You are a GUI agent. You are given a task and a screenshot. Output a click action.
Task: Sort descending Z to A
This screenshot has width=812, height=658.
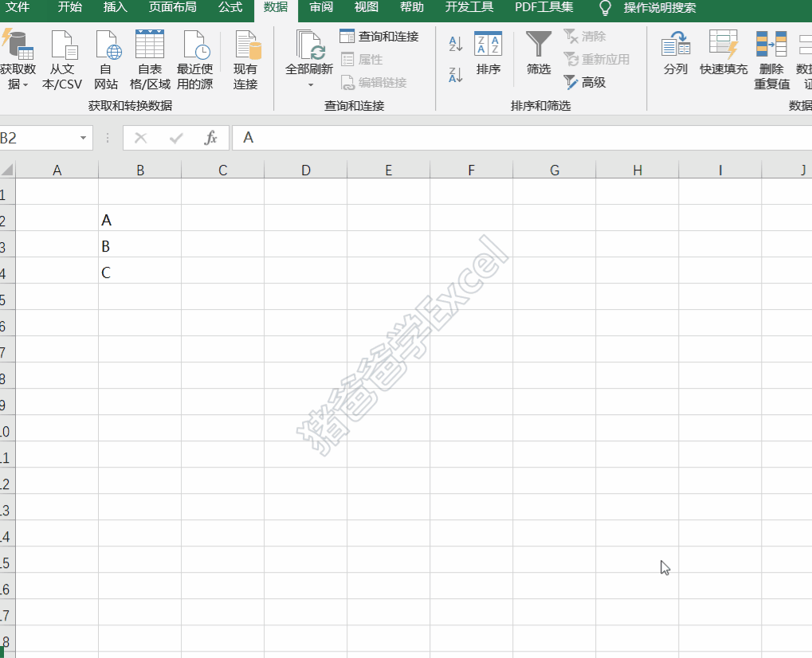click(x=455, y=75)
